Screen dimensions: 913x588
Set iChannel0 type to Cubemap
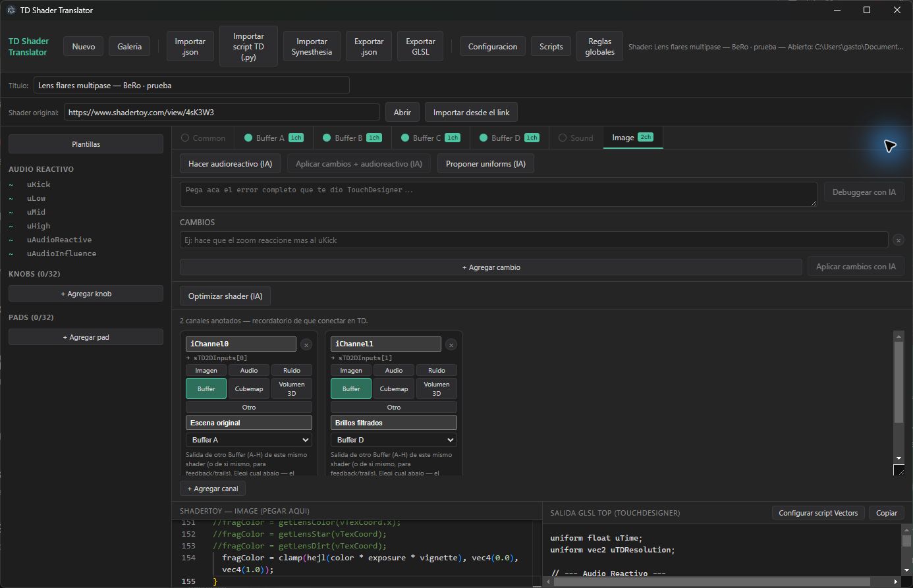click(249, 388)
